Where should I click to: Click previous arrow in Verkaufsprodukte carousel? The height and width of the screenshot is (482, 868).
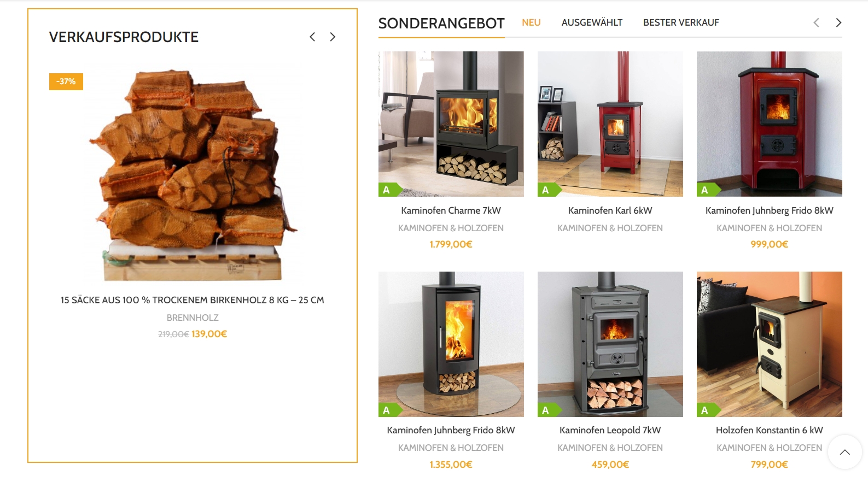312,37
